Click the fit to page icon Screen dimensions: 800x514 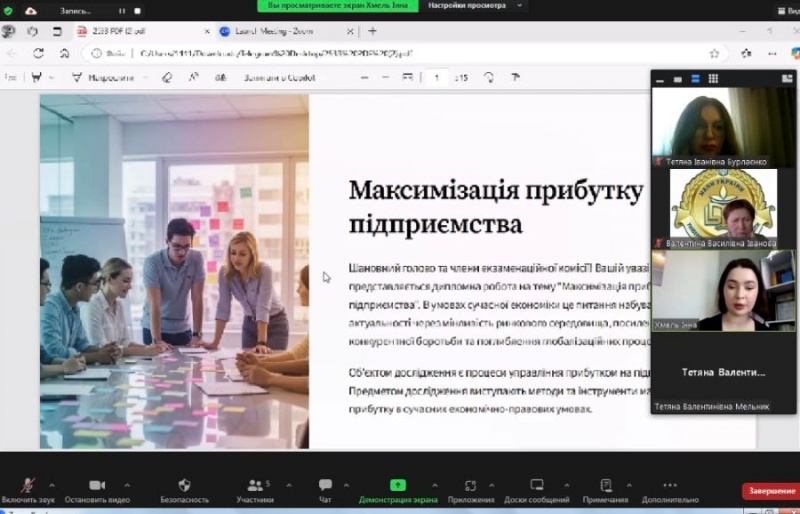pos(407,78)
